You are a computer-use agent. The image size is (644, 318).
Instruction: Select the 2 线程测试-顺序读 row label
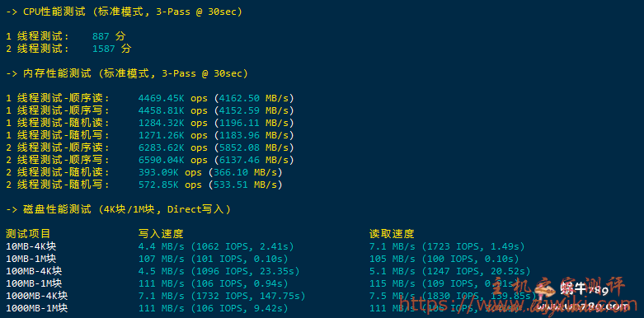(x=58, y=147)
